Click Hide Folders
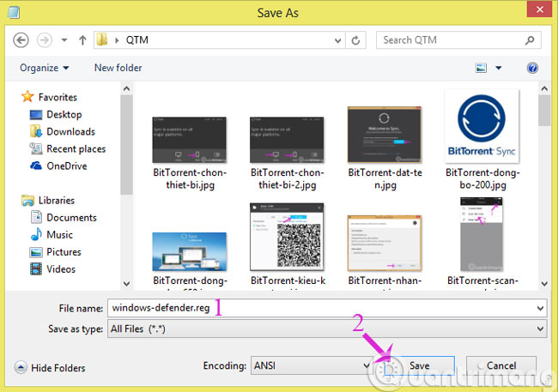Viewport: 558px width, 392px height. [50, 368]
